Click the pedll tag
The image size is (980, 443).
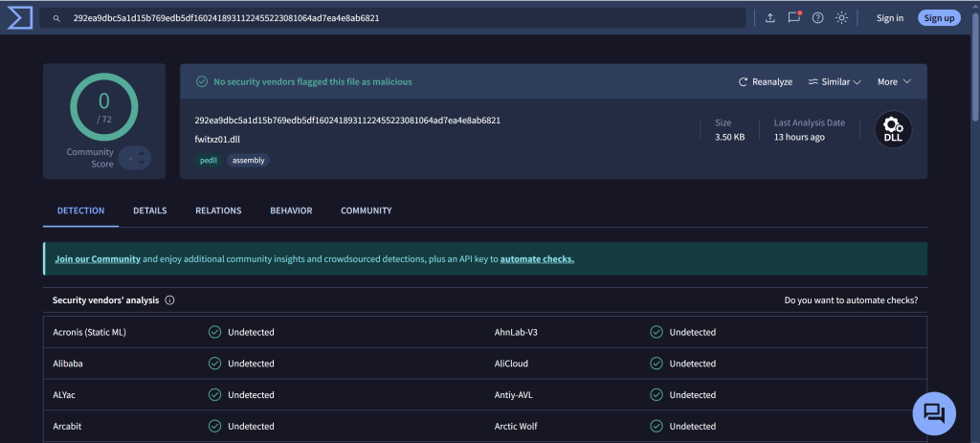[x=209, y=161]
